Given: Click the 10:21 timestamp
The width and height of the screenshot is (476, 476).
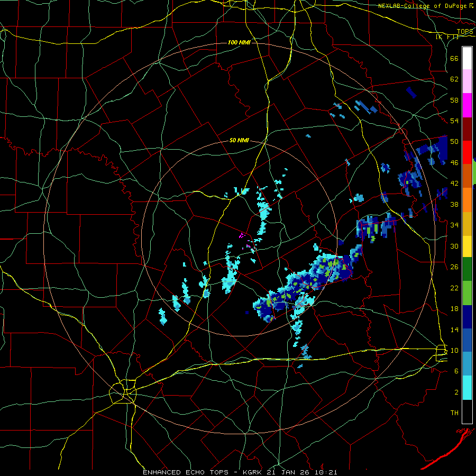Looking at the screenshot, I should tap(327, 472).
